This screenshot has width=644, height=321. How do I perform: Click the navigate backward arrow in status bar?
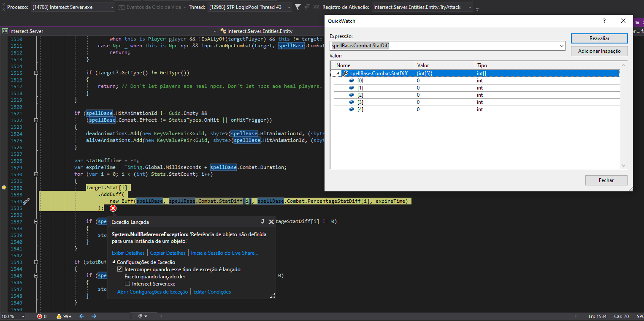point(81,316)
